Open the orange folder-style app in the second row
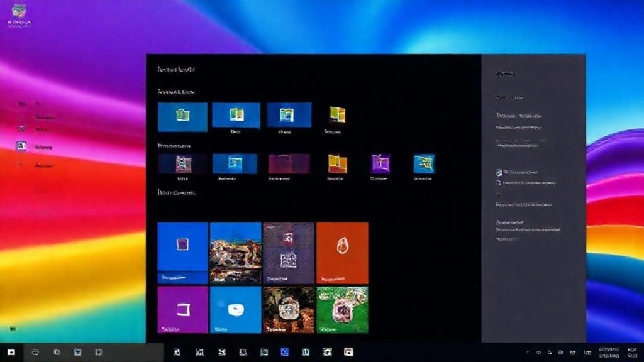 pos(337,165)
